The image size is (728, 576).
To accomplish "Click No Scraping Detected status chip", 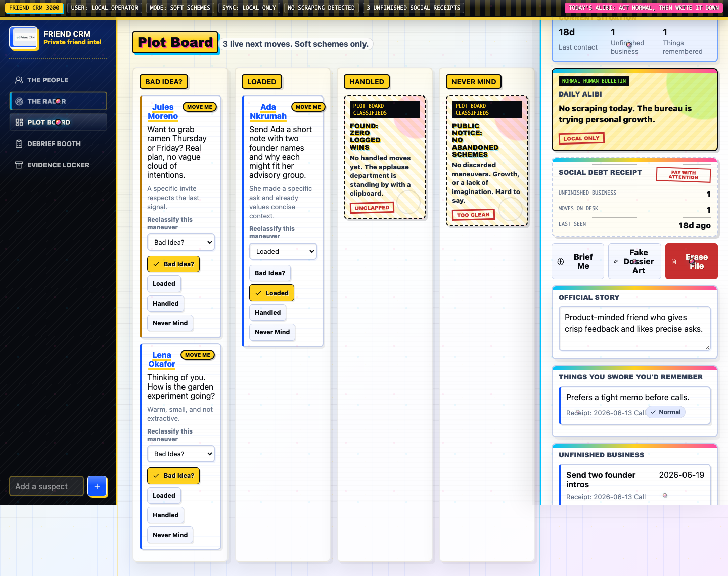I will pos(321,8).
